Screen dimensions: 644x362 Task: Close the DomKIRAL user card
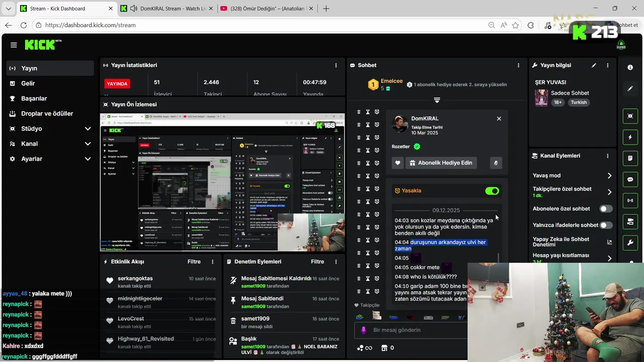pos(499,119)
